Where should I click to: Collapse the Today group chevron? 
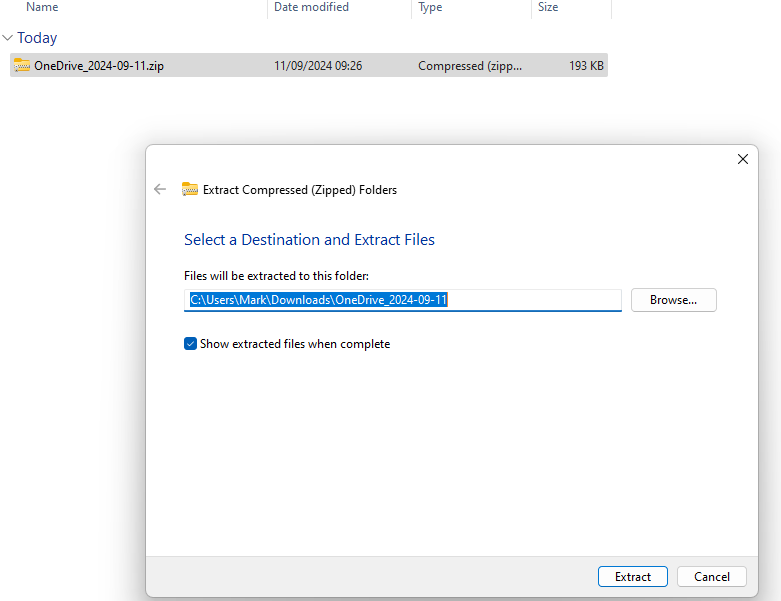pyautogui.click(x=8, y=38)
